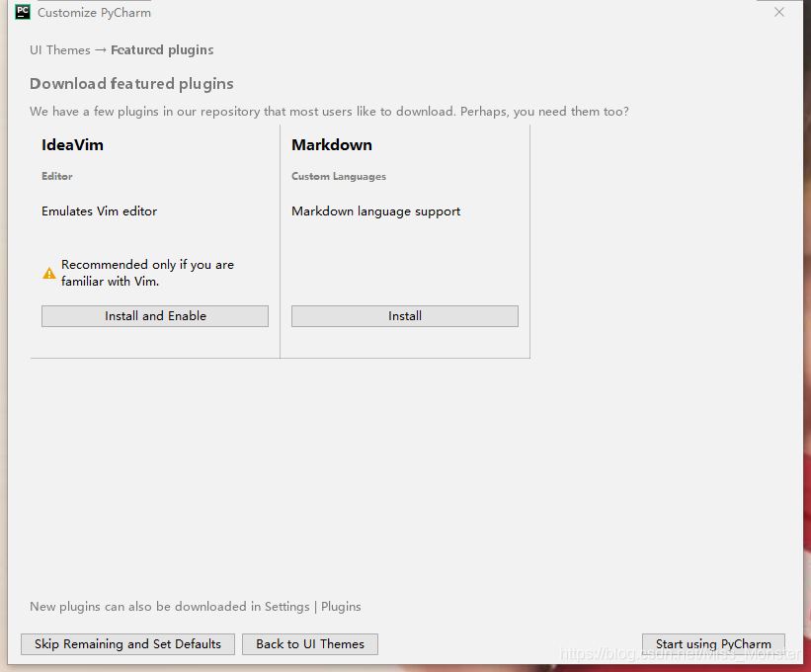Click the 'Markdown language support' description
This screenshot has height=672, width=811.
point(376,211)
